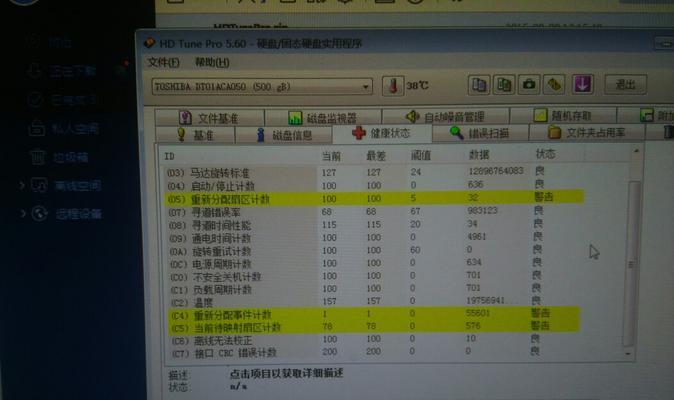Click the data value 55601 in (C4) row
This screenshot has width=674, height=400.
click(478, 313)
